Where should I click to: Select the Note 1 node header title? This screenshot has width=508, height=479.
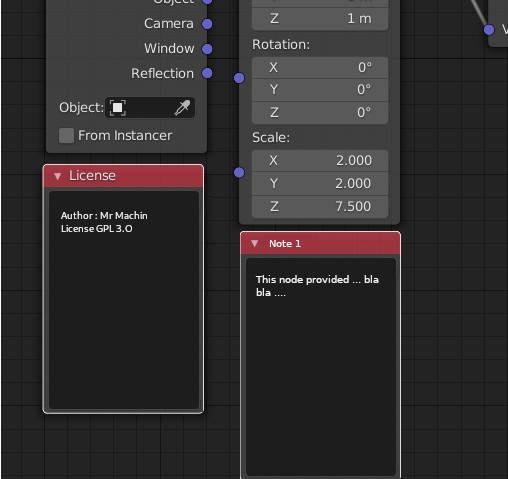[285, 244]
